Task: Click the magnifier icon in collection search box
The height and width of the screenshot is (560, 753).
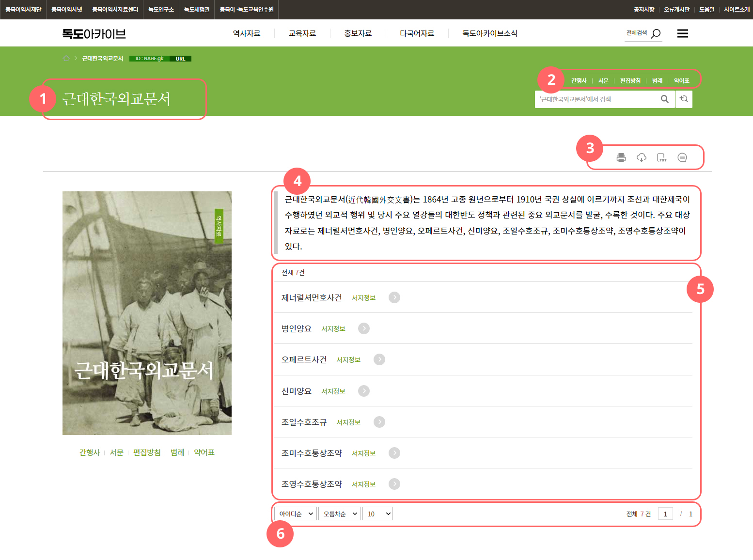Action: click(664, 99)
